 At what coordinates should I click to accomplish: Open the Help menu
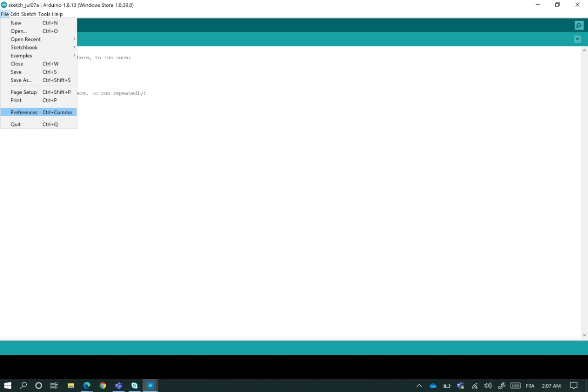point(57,14)
